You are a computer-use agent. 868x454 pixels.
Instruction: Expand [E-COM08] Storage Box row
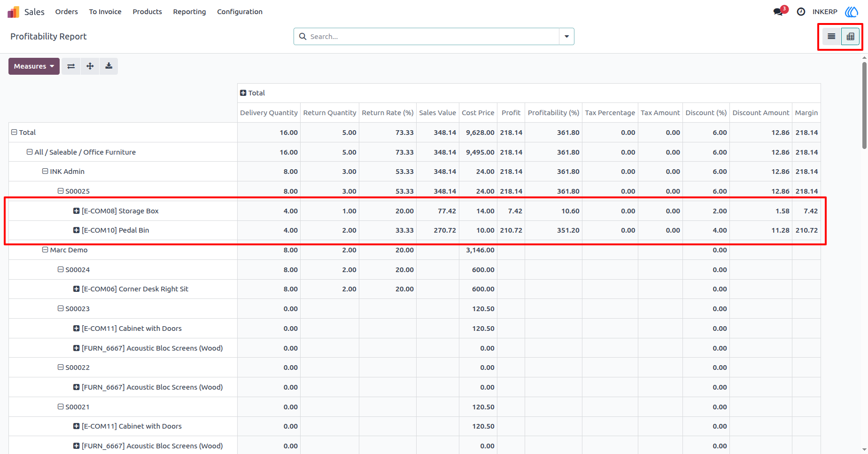76,211
